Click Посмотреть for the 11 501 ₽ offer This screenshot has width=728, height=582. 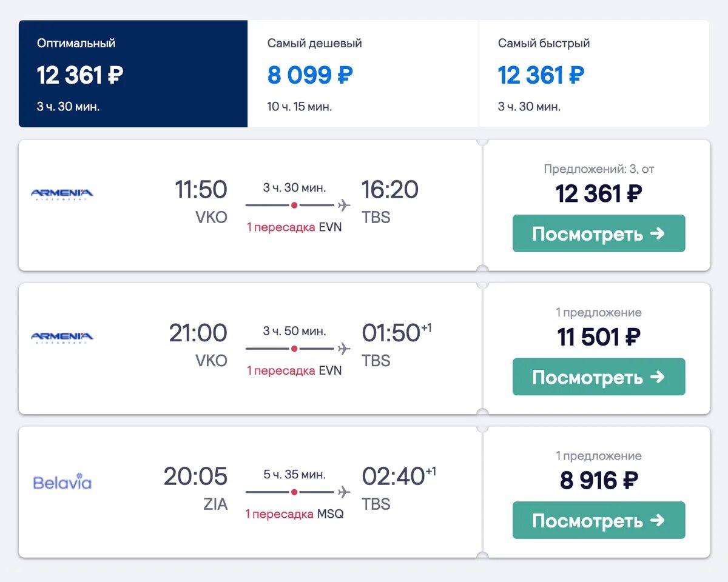click(598, 377)
